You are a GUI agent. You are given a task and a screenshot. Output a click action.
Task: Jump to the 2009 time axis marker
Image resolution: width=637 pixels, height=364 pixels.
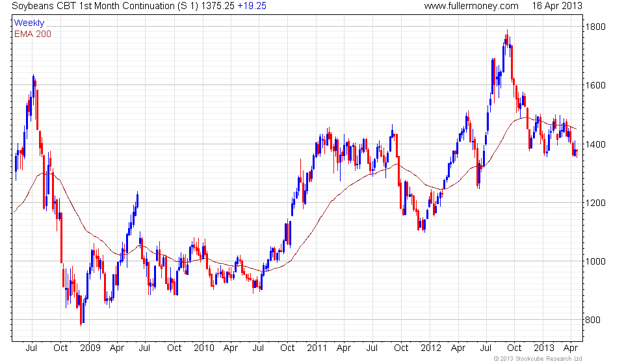tap(91, 348)
